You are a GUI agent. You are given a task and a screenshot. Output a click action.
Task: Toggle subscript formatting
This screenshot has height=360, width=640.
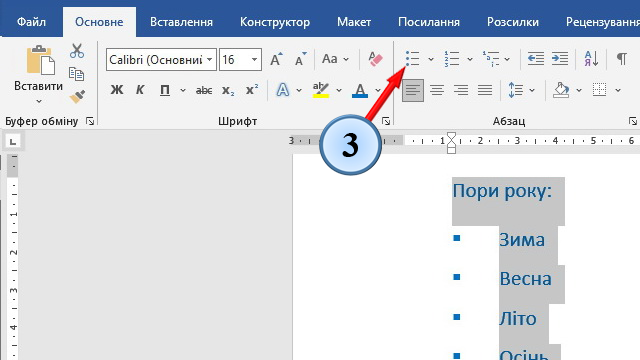point(228,90)
